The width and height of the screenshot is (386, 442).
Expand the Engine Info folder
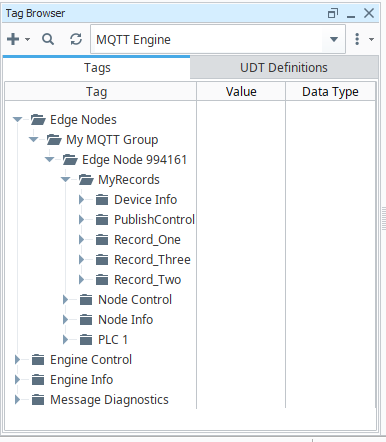pyautogui.click(x=17, y=379)
